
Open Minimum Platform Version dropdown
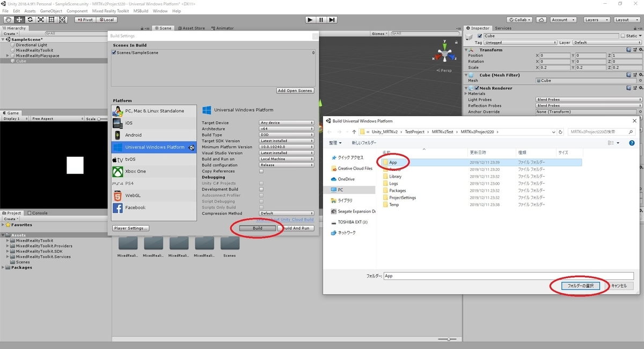coord(287,147)
